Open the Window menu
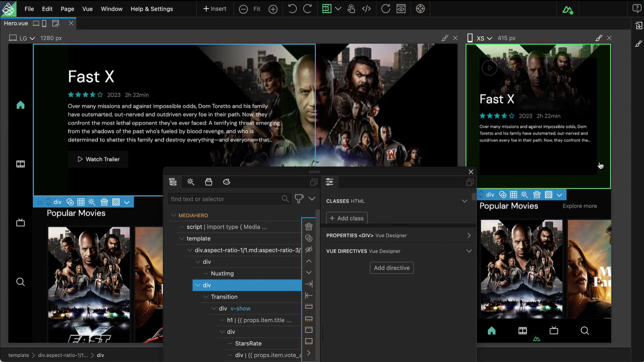The image size is (644, 362). [x=112, y=9]
